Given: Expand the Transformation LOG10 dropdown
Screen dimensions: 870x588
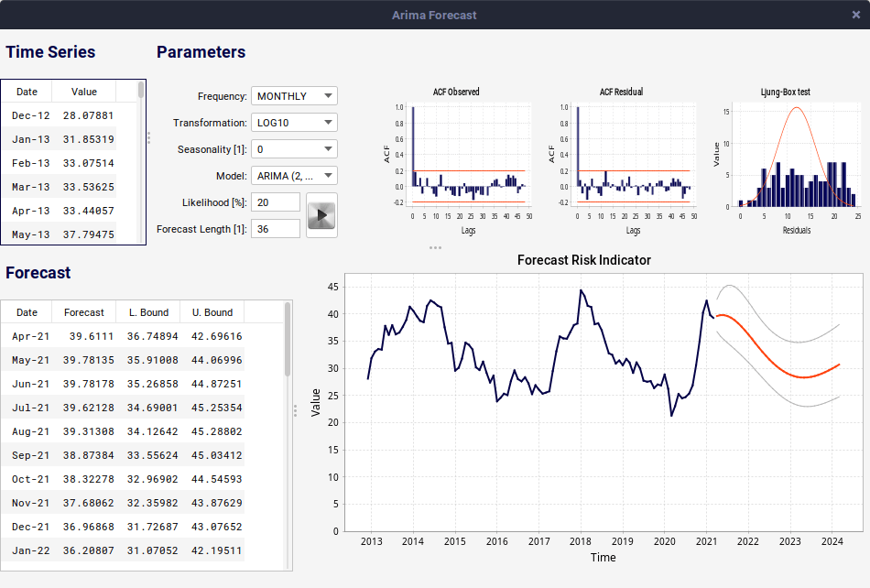Looking at the screenshot, I should point(294,123).
